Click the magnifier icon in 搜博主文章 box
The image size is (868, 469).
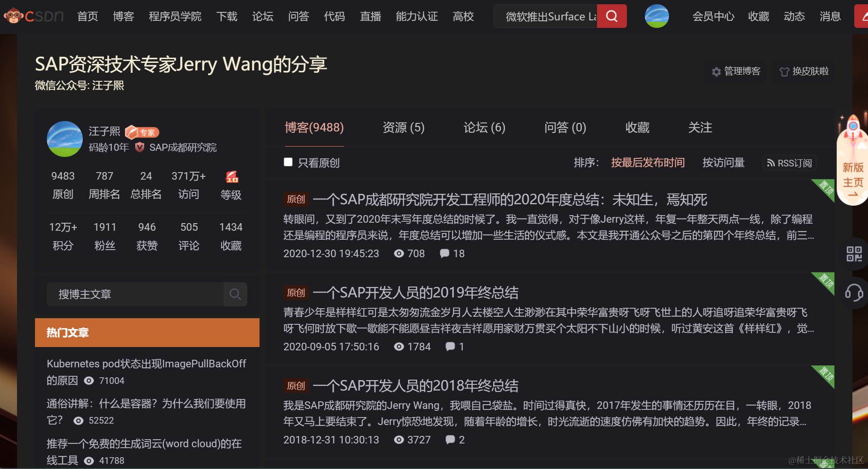235,294
